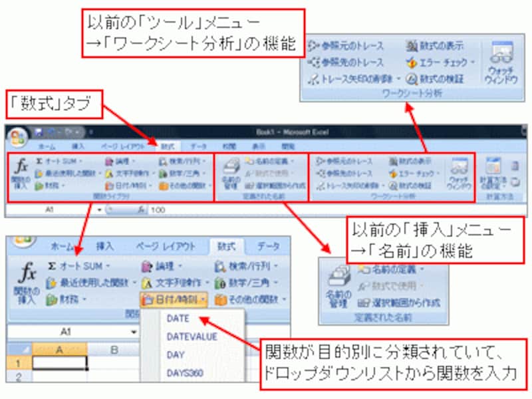This screenshot has width=532, height=399.
Task: Expand エラーチェック dropdown in enlarged ワークシート分析 panel
Action: [x=472, y=63]
